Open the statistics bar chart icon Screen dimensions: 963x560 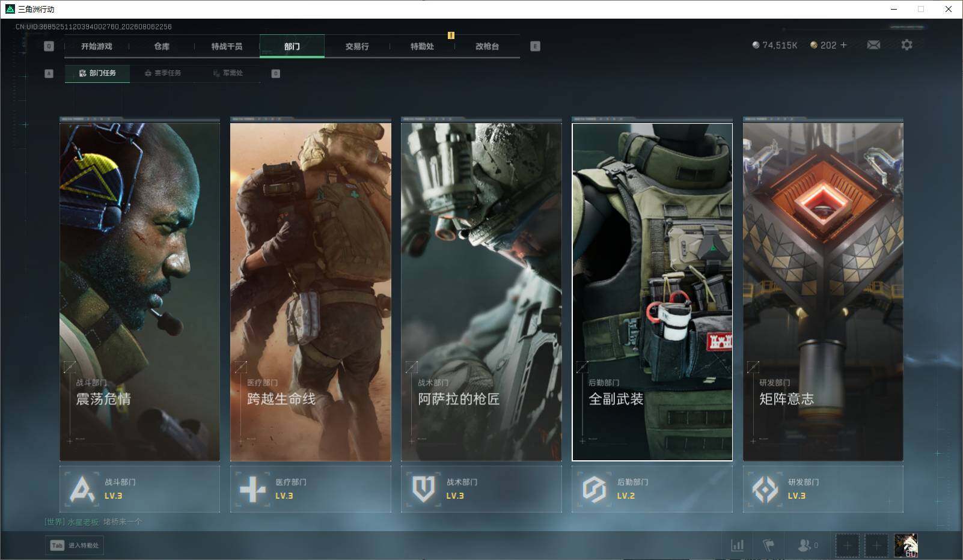click(737, 546)
